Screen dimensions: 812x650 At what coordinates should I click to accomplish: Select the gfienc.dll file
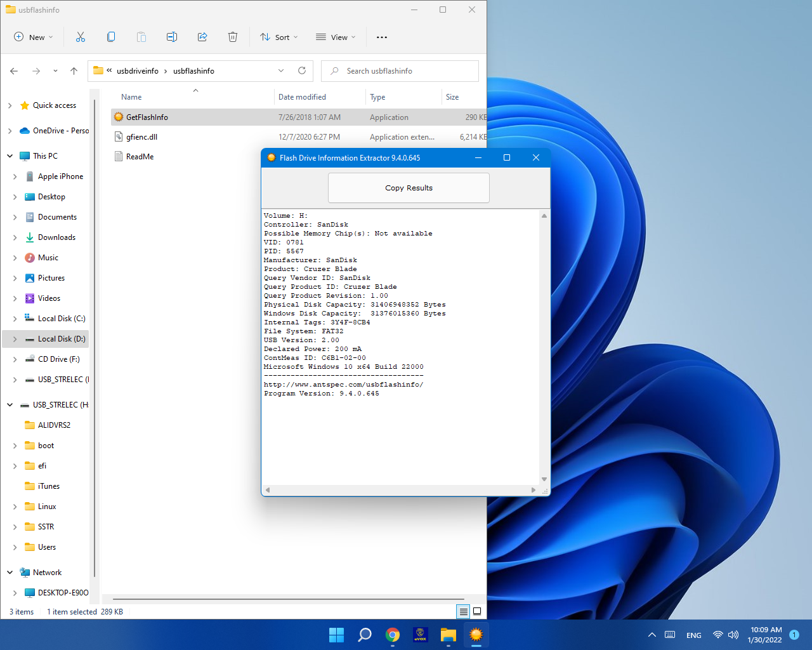(x=299, y=136)
